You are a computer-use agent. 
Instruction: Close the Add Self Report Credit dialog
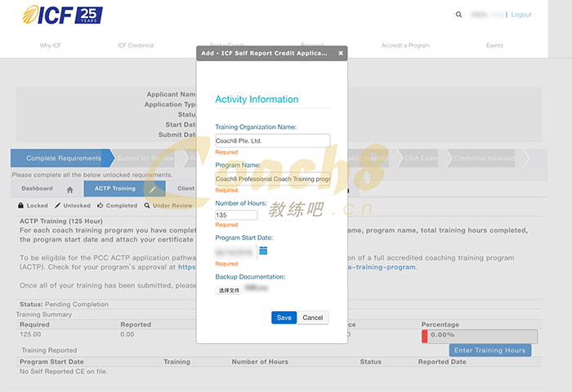tap(341, 53)
